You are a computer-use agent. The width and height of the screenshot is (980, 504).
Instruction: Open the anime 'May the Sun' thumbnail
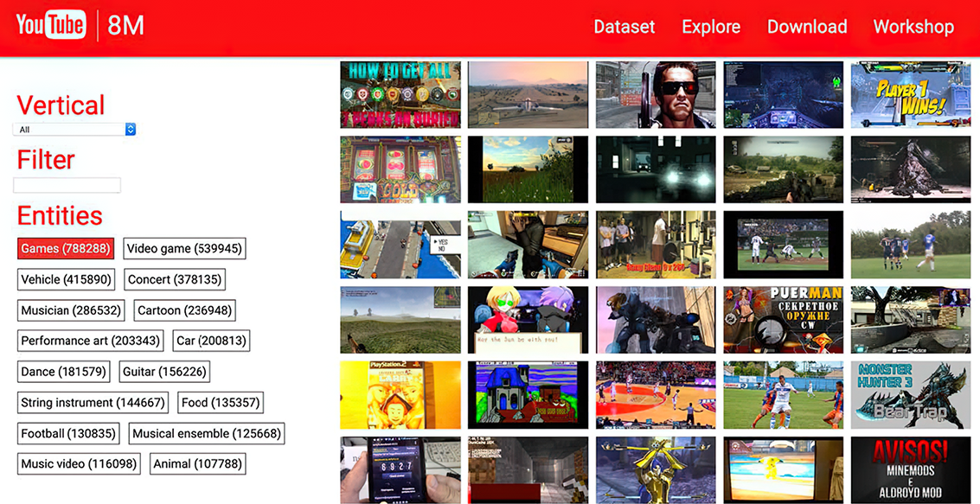tap(528, 320)
